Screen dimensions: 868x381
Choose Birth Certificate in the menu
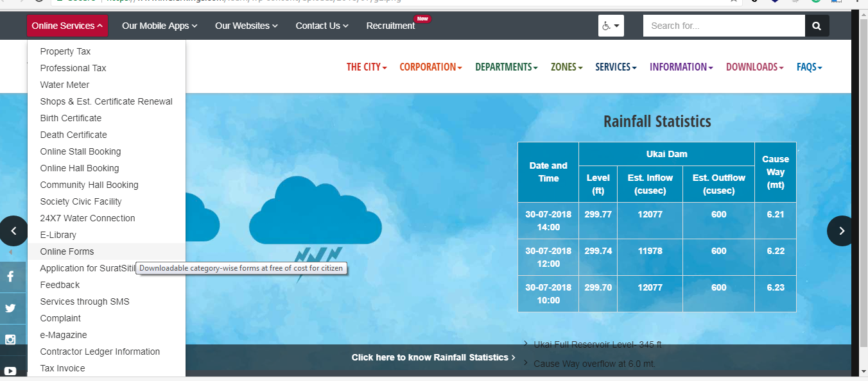pyautogui.click(x=71, y=118)
